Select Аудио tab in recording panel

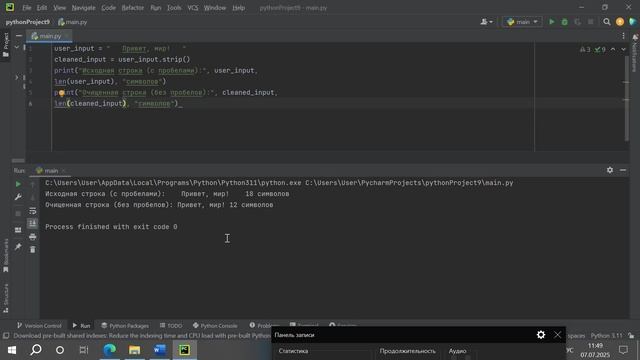[458, 351]
